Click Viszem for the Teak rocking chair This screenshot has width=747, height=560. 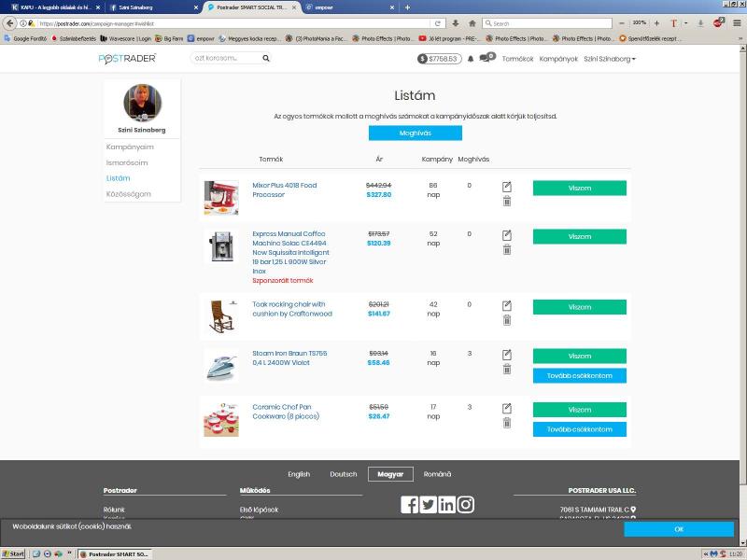coord(579,307)
